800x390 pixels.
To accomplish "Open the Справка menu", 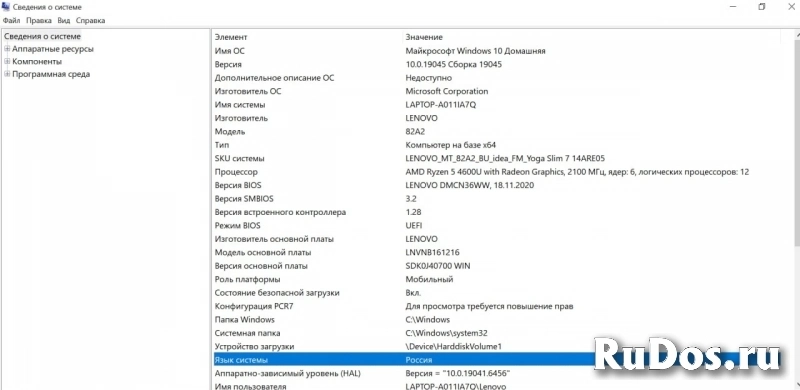I will [x=90, y=20].
